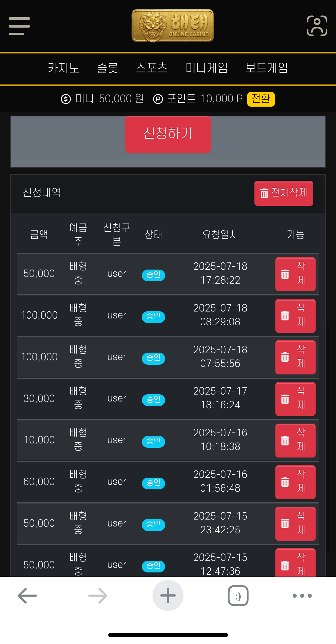Viewport: 336px width, 644px height.
Task: Open the hamburger menu icon
Action: pyautogui.click(x=19, y=26)
